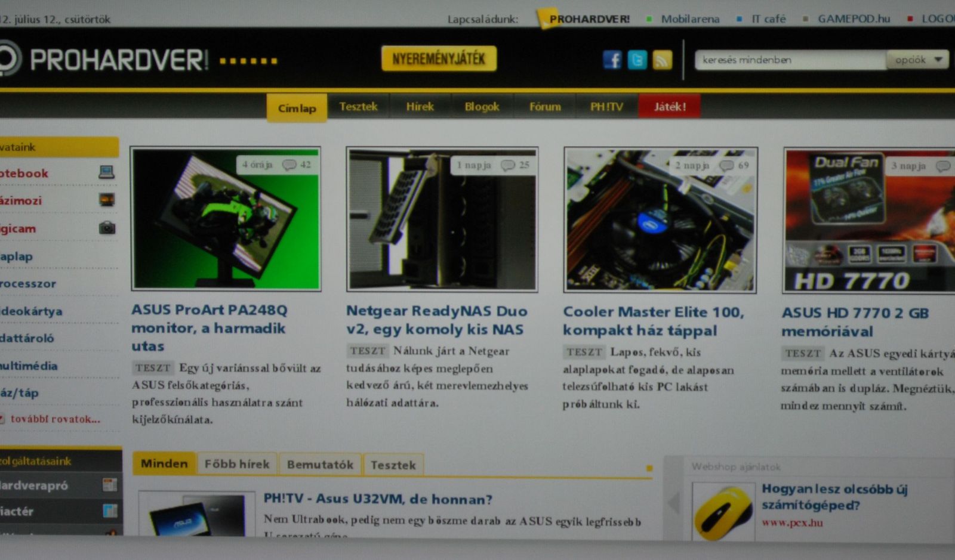This screenshot has width=955, height=560.
Task: Open the Notebook category link
Action: 24,174
